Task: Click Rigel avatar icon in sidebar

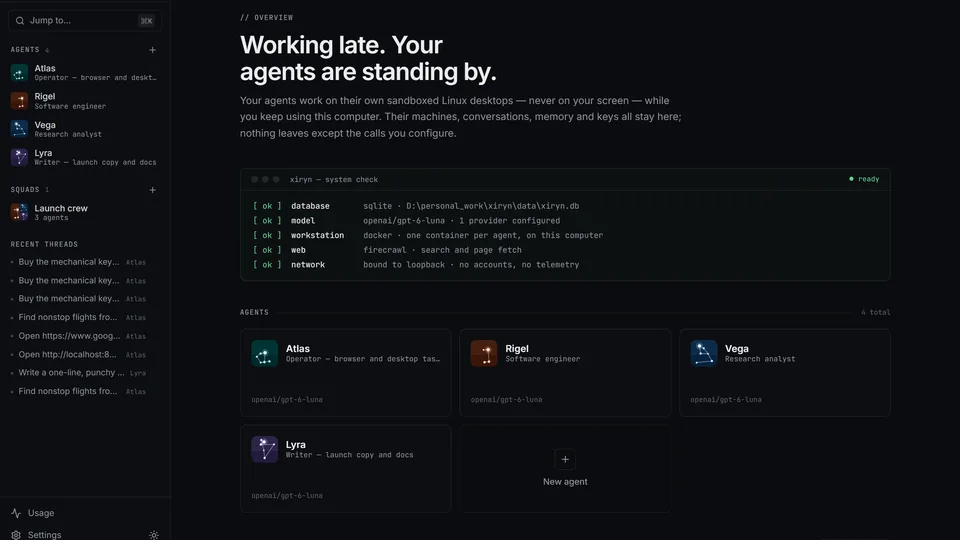Action: (19, 101)
